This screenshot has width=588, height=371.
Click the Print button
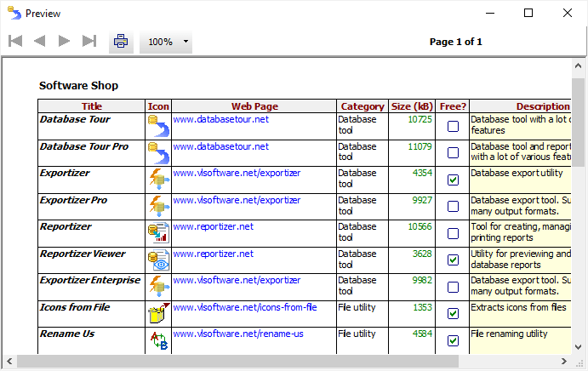[x=121, y=41]
